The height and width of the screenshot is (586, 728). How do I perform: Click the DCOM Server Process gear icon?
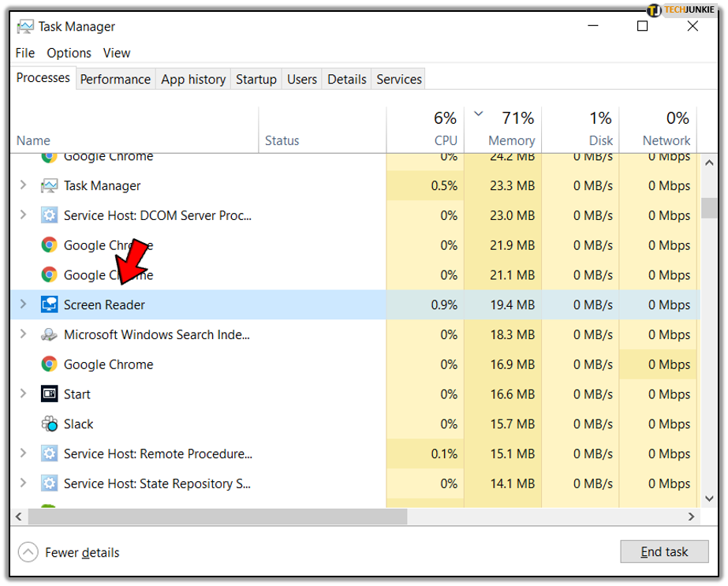pyautogui.click(x=49, y=215)
